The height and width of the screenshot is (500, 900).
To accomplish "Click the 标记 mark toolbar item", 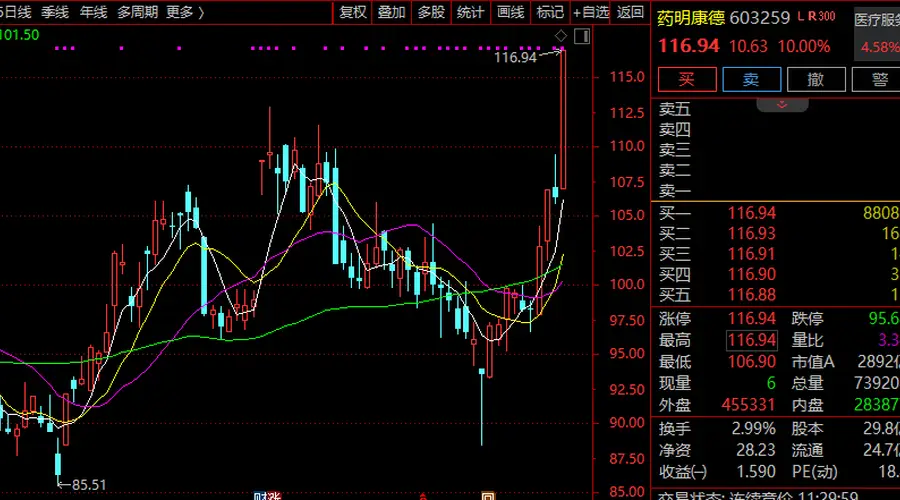I will [550, 12].
